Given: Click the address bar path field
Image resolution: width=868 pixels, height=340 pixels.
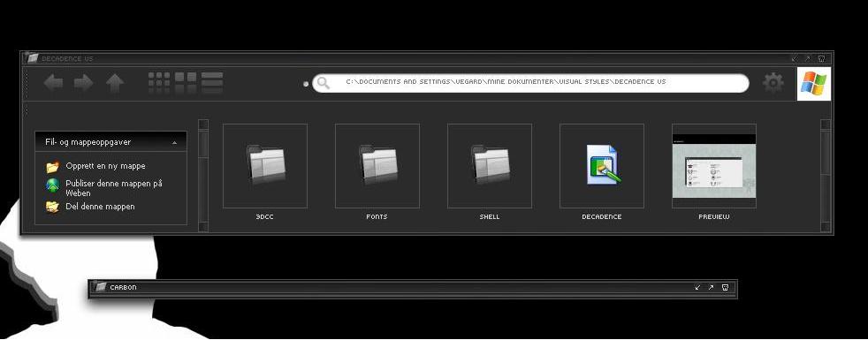Looking at the screenshot, I should tap(530, 83).
